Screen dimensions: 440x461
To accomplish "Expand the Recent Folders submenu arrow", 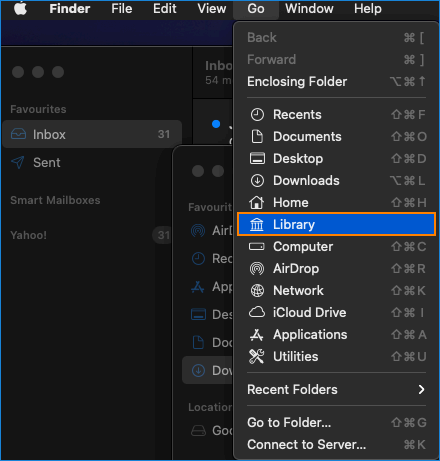I will (422, 389).
